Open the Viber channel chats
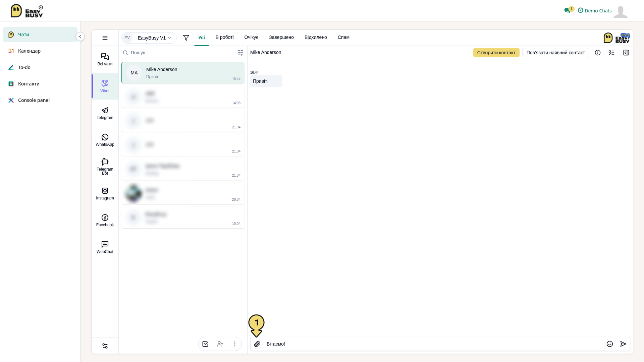The height and width of the screenshot is (362, 644). coord(105,86)
